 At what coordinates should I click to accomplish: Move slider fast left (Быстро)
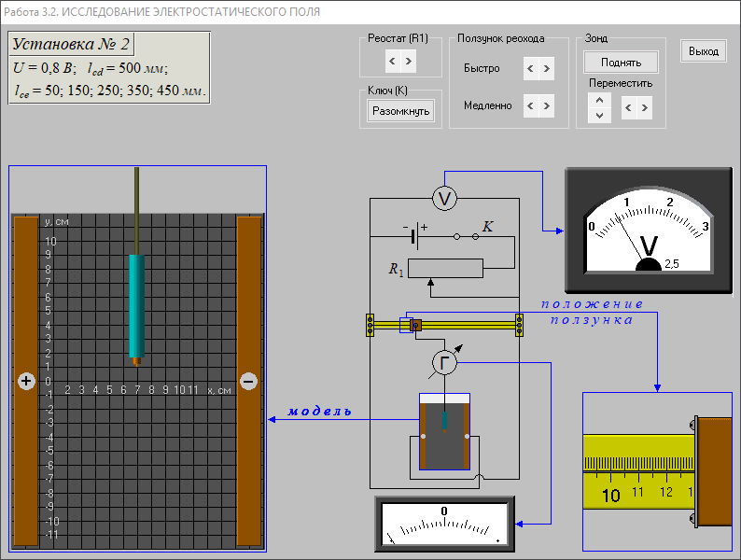pos(530,69)
